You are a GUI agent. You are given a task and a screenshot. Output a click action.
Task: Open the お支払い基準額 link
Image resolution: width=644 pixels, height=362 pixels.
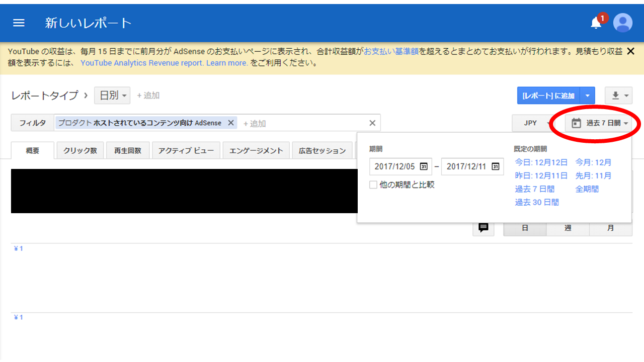(391, 51)
